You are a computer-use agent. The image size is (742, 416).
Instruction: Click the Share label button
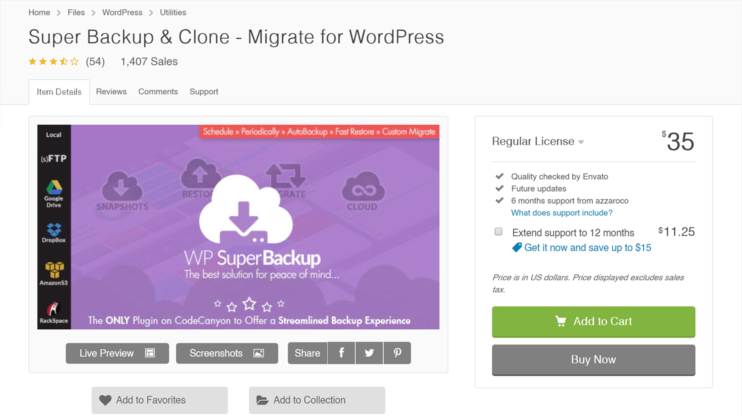click(x=308, y=354)
